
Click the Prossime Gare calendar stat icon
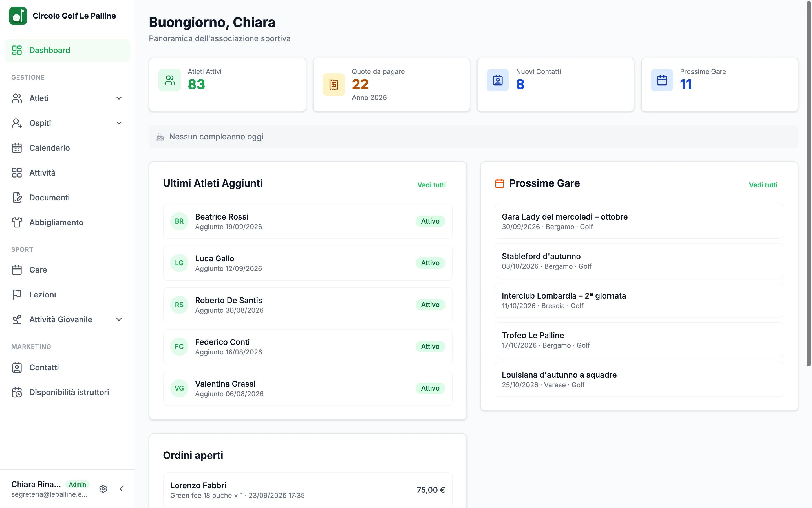(x=662, y=80)
